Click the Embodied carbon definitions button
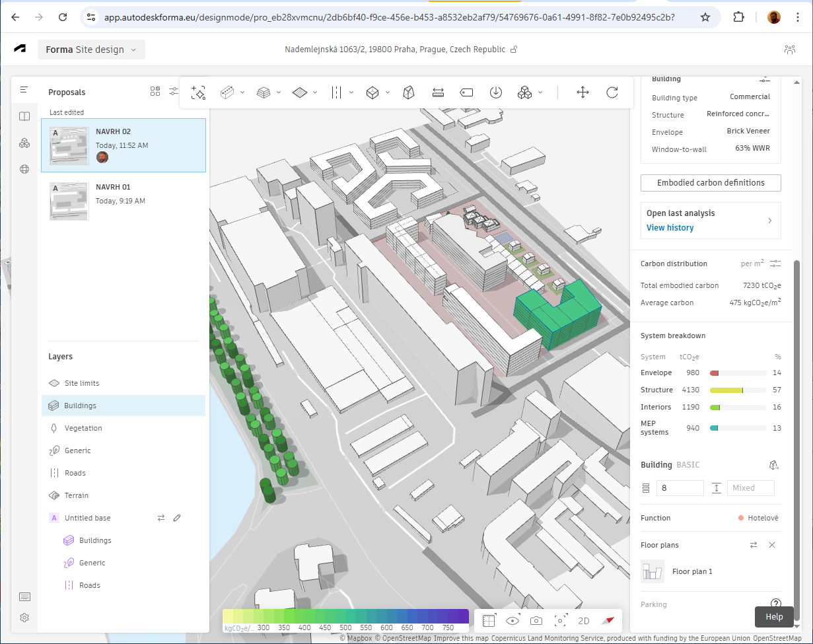 (x=711, y=183)
